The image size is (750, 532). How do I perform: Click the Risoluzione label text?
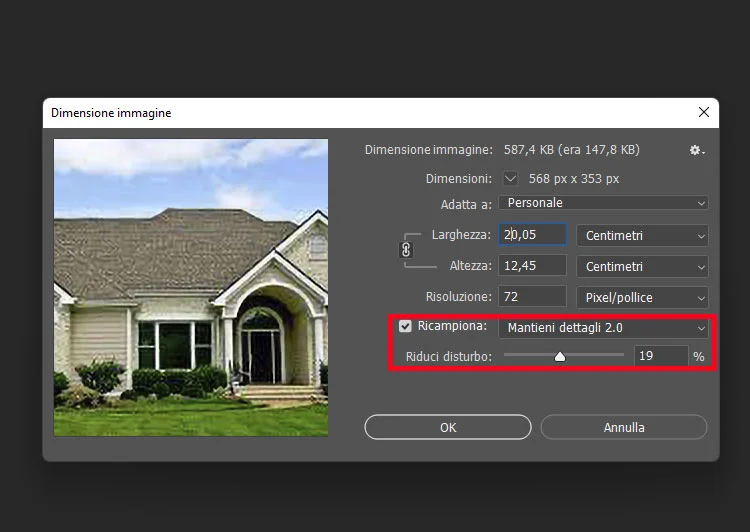coord(458,297)
